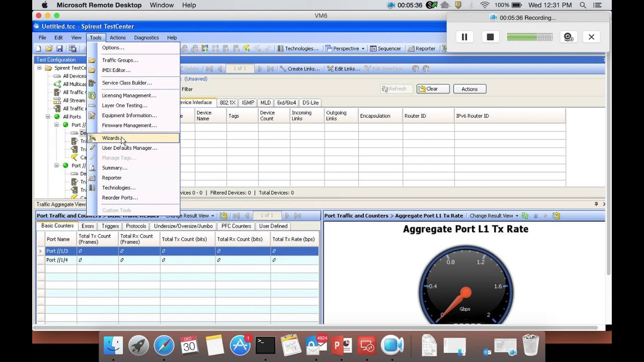Switch to the DS-Lite tab

click(310, 103)
